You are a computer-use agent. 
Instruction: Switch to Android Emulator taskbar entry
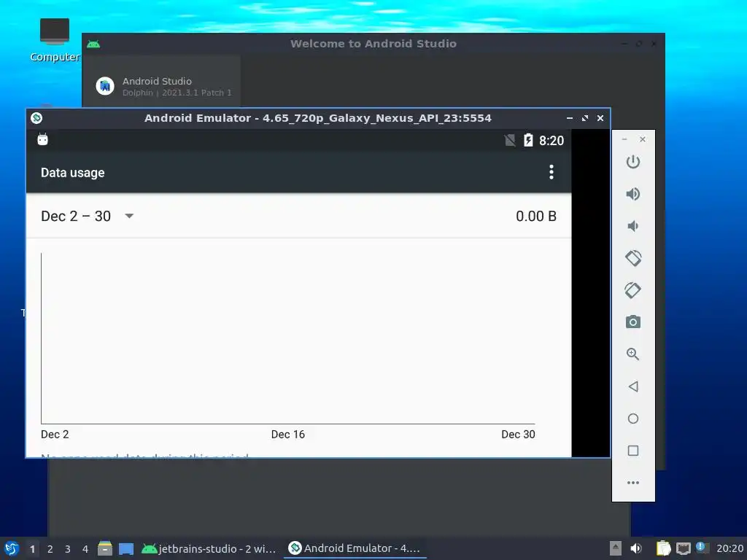click(355, 548)
